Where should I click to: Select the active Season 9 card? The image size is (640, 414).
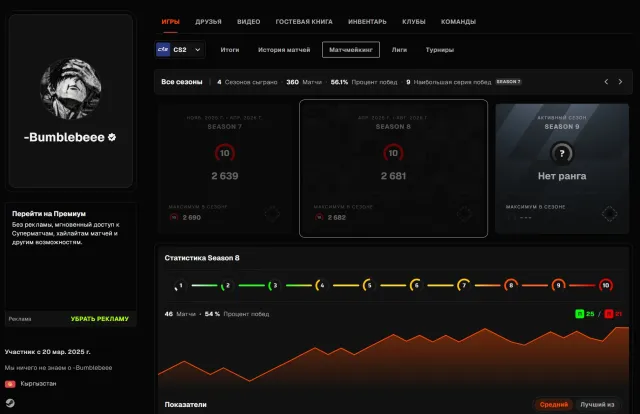562,168
